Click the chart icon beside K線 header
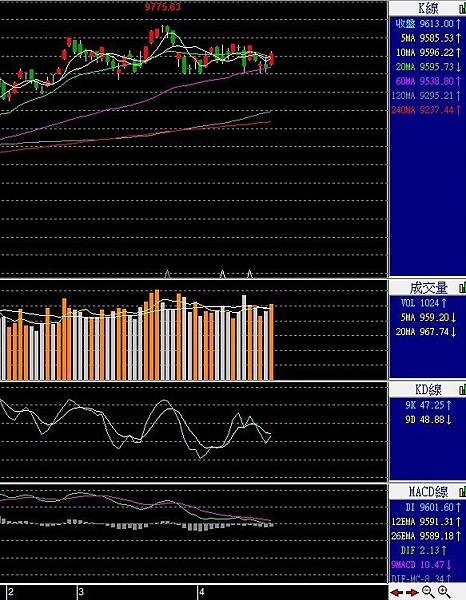This screenshot has height=600, width=466. click(x=462, y=9)
